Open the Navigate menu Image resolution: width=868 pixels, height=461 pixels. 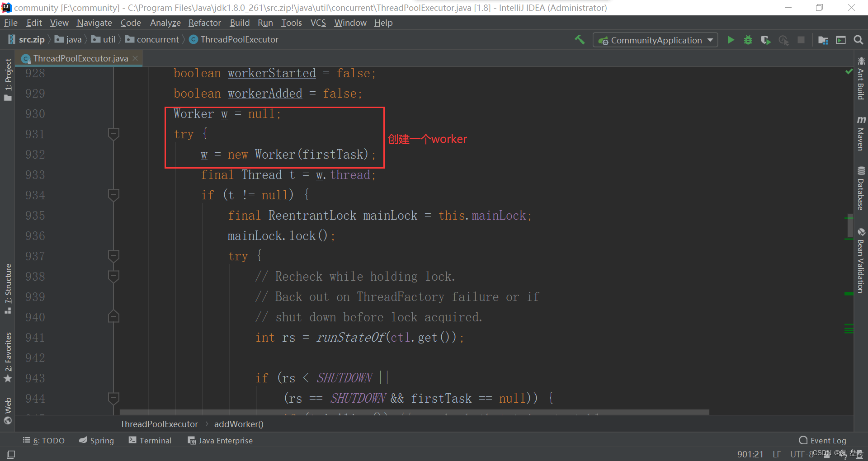(94, 23)
